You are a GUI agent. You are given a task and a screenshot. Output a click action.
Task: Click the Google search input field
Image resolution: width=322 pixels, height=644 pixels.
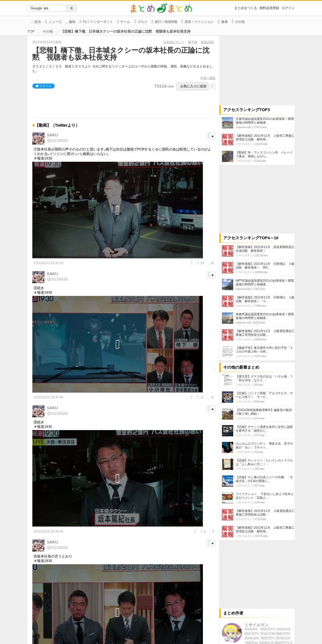tap(47, 8)
